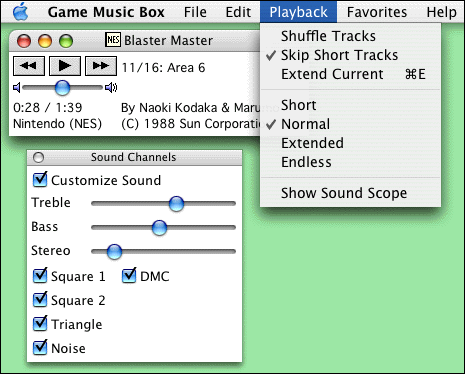The image size is (465, 374).
Task: Select Extended playback length
Action: pos(350,143)
